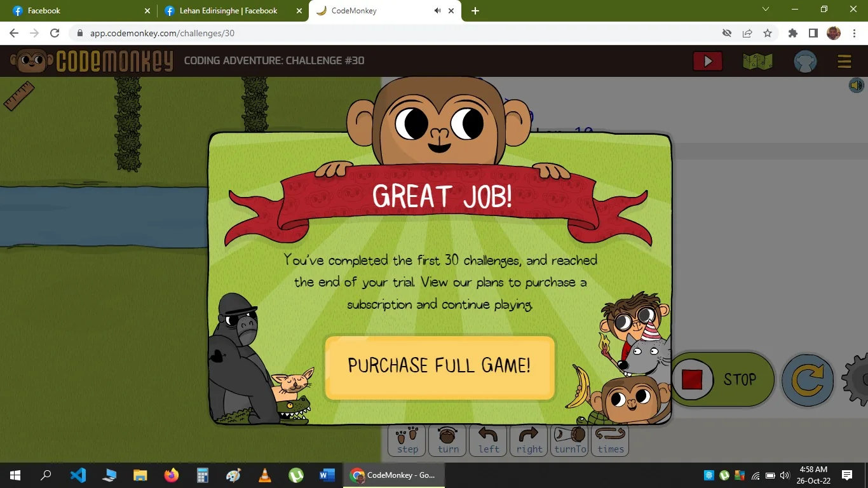This screenshot has height=488, width=868.
Task: Open Paint from the taskbar
Action: (x=234, y=475)
